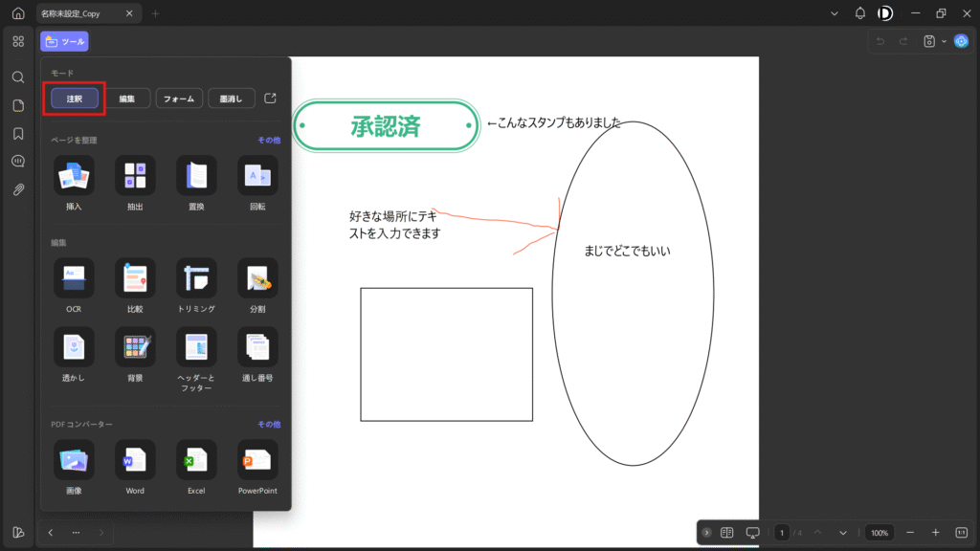Click the 透かし (Watermark) icon

(74, 346)
